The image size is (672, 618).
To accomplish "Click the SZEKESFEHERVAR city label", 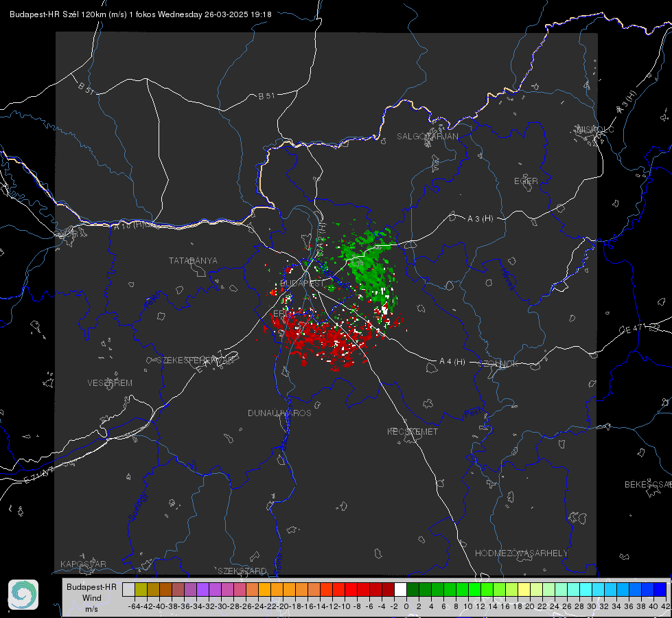I will point(196,360).
